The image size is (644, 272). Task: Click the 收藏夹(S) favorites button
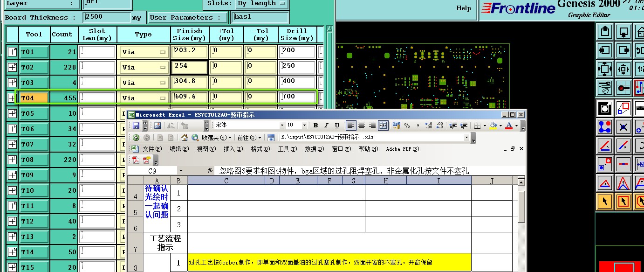pos(217,138)
